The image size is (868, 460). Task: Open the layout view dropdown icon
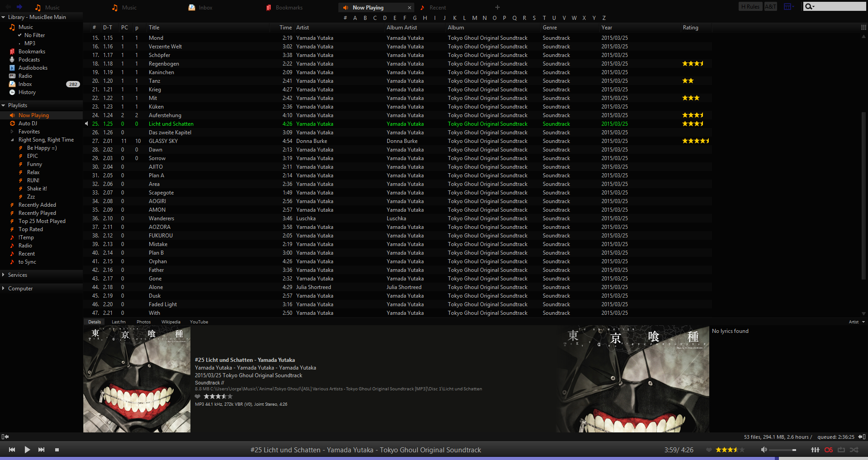pos(789,6)
